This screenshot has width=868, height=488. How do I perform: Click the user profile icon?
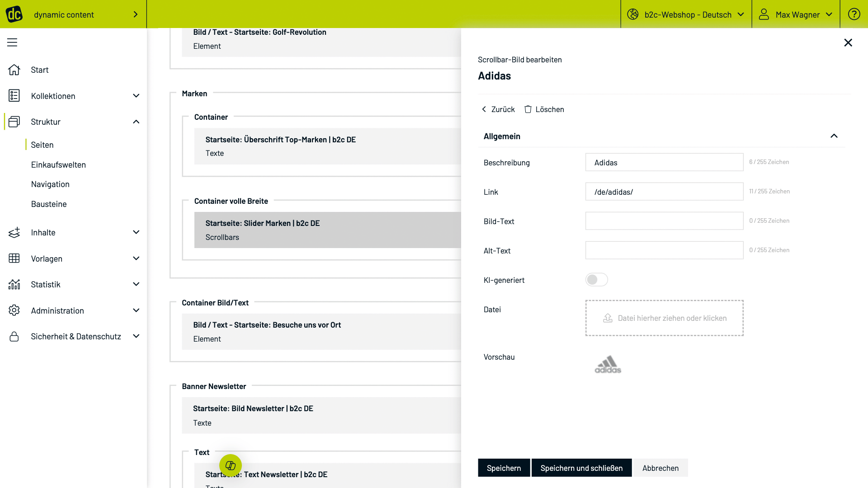[x=764, y=14]
